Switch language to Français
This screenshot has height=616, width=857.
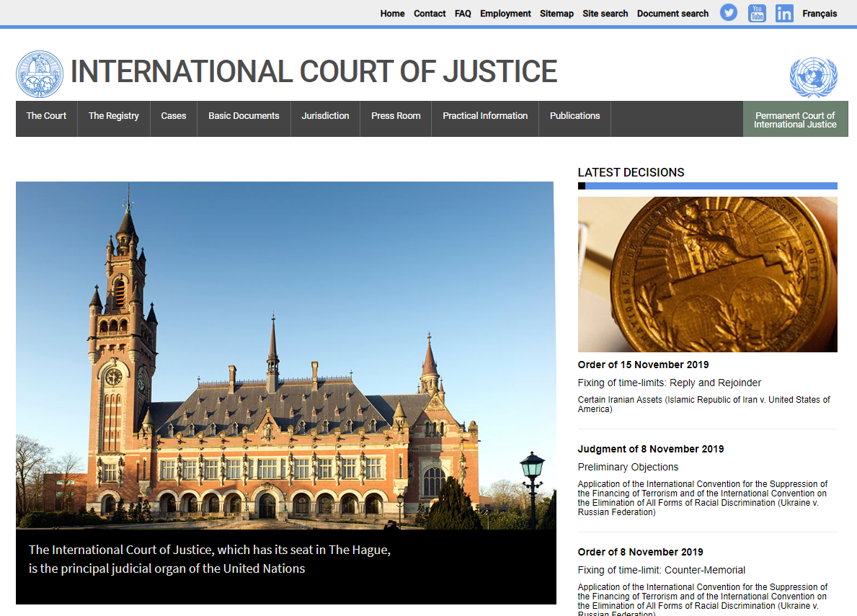click(x=820, y=14)
